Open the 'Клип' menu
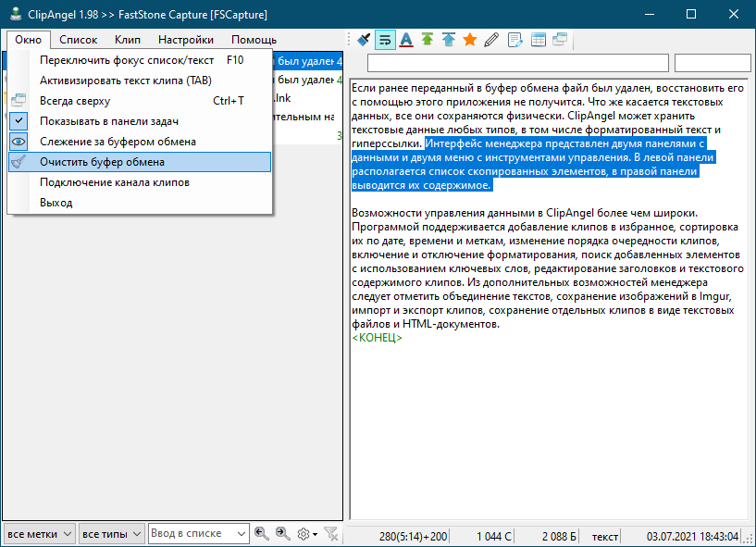756x547 pixels. pyautogui.click(x=128, y=40)
